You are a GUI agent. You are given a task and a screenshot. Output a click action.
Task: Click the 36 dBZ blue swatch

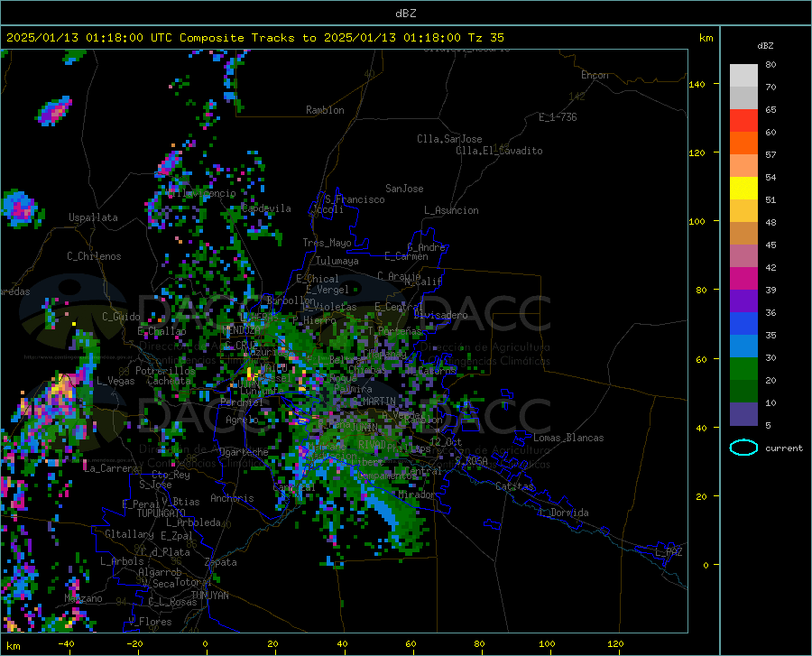click(743, 324)
